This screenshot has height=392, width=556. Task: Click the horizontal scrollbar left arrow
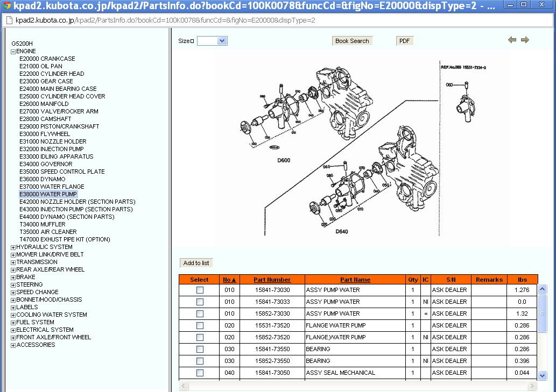pos(184,386)
